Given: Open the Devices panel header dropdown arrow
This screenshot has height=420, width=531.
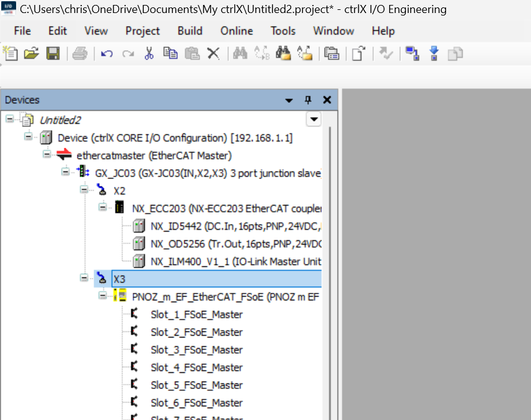Looking at the screenshot, I should coord(289,100).
